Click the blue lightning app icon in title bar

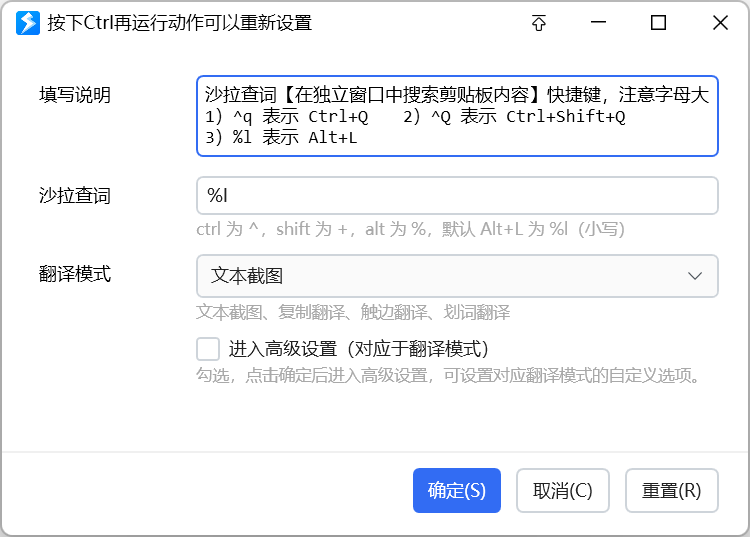[28, 23]
